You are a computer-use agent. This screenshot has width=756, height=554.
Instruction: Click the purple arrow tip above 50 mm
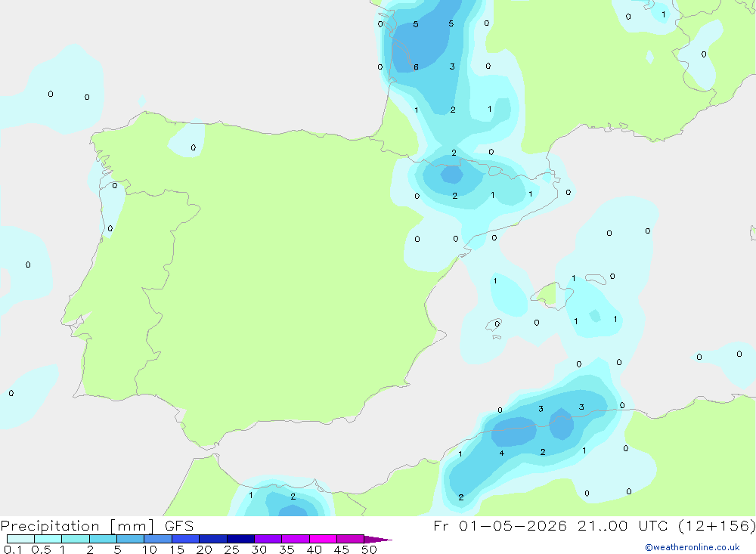378,540
